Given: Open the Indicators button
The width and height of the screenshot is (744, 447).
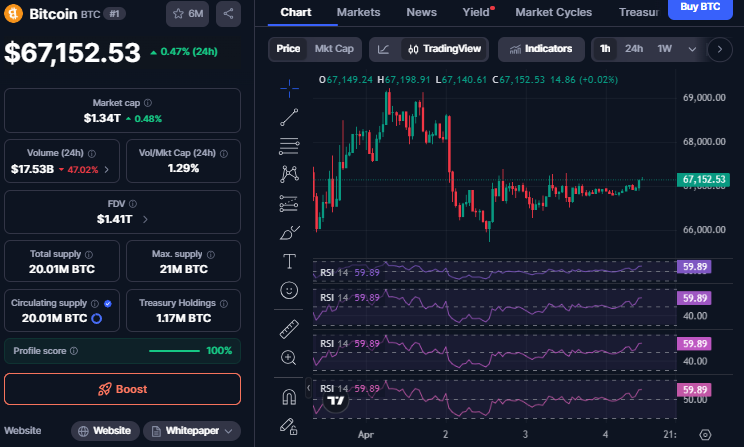Looking at the screenshot, I should [x=541, y=49].
